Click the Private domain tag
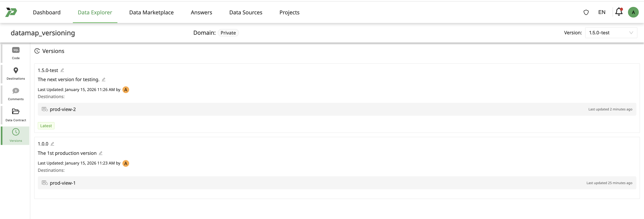This screenshot has height=219, width=644. (x=228, y=32)
